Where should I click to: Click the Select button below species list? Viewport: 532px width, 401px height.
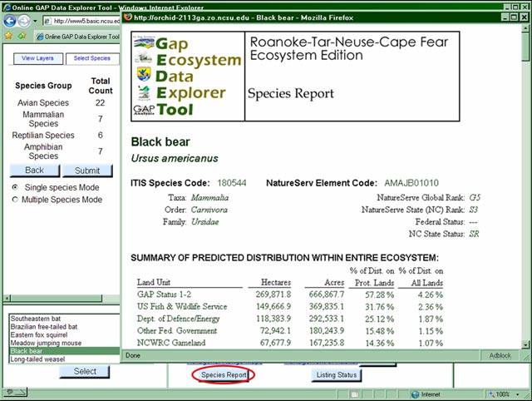point(85,371)
